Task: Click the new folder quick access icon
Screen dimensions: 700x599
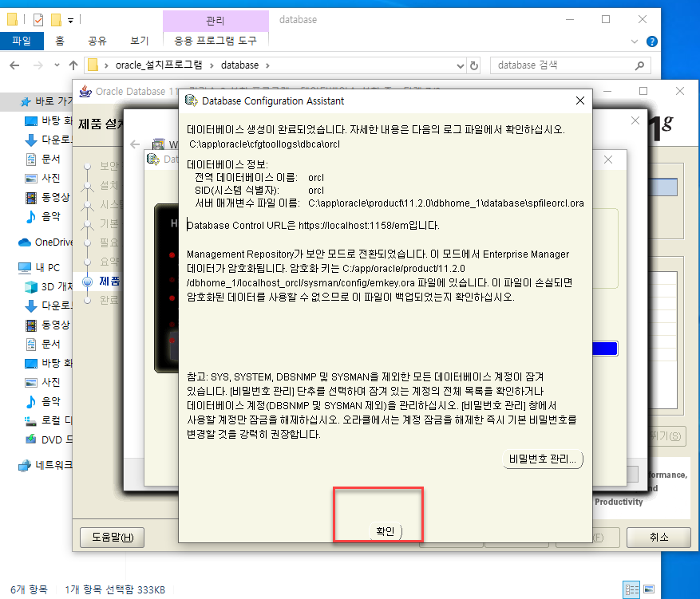Action: 56,20
